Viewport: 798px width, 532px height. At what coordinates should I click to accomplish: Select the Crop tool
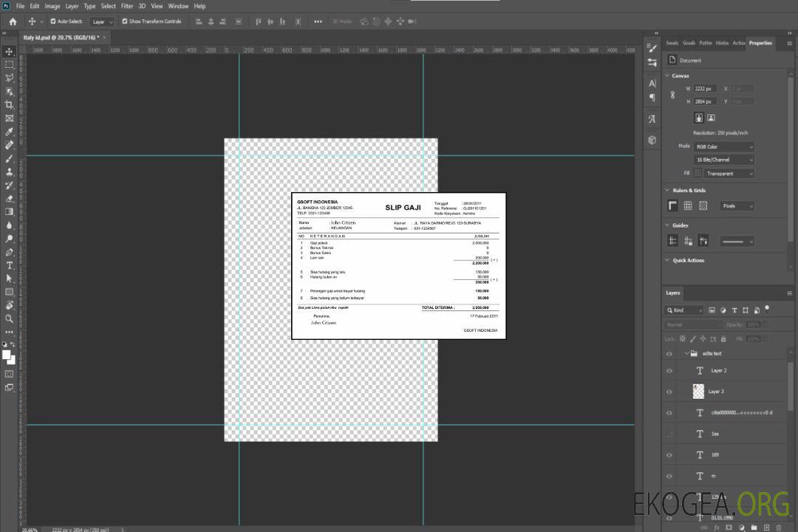[x=9, y=105]
